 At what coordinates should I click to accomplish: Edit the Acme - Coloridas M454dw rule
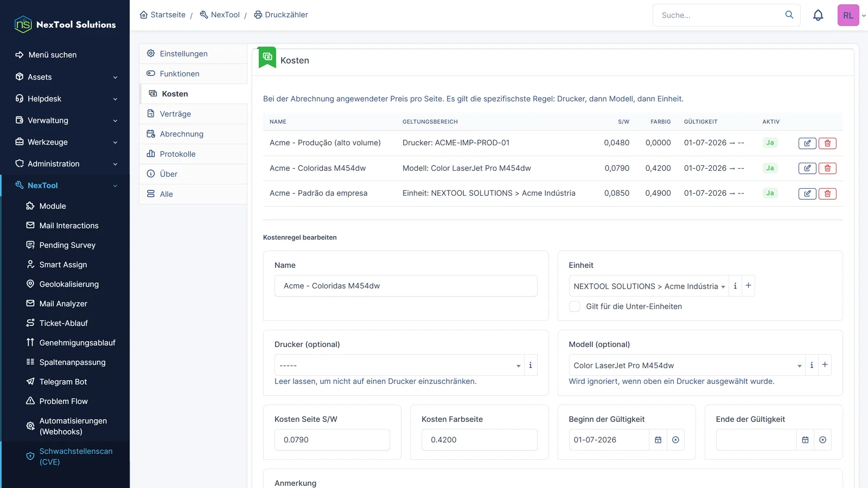tap(807, 168)
